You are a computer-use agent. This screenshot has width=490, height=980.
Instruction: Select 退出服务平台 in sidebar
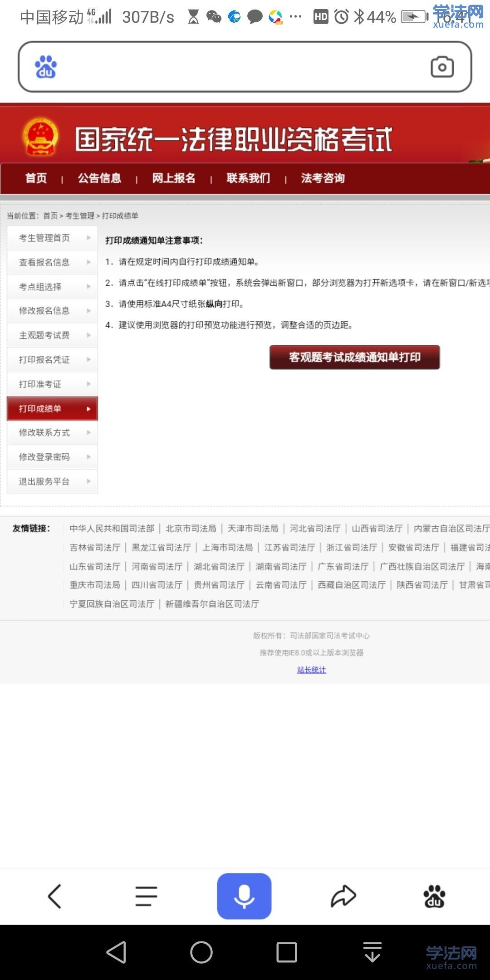[52, 481]
